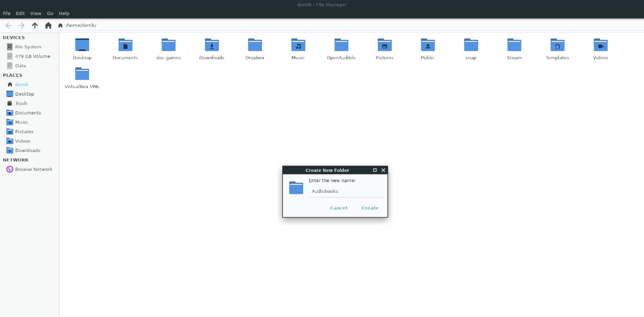Open the Go menu
The image size is (644, 317).
(x=50, y=13)
